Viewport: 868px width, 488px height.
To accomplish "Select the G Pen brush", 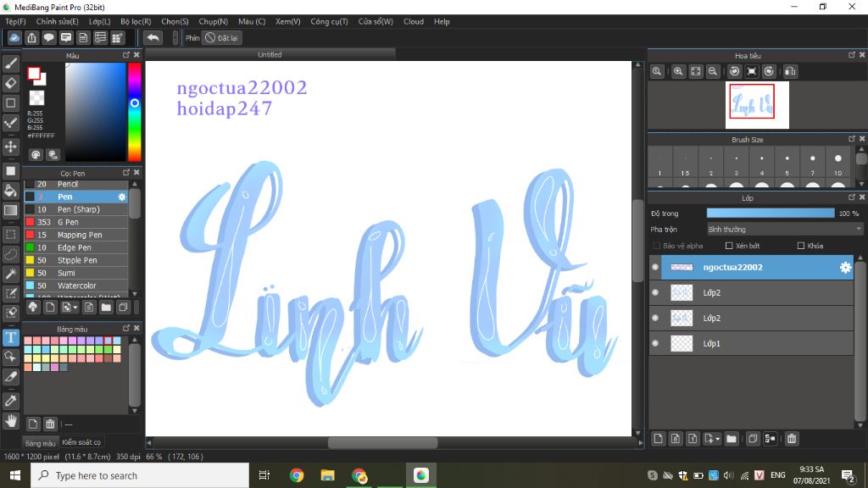I will point(75,222).
